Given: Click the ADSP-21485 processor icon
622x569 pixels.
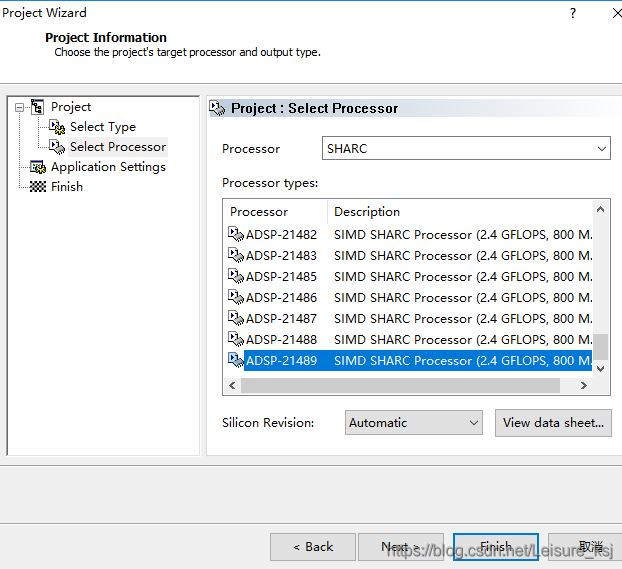Looking at the screenshot, I should (x=236, y=276).
